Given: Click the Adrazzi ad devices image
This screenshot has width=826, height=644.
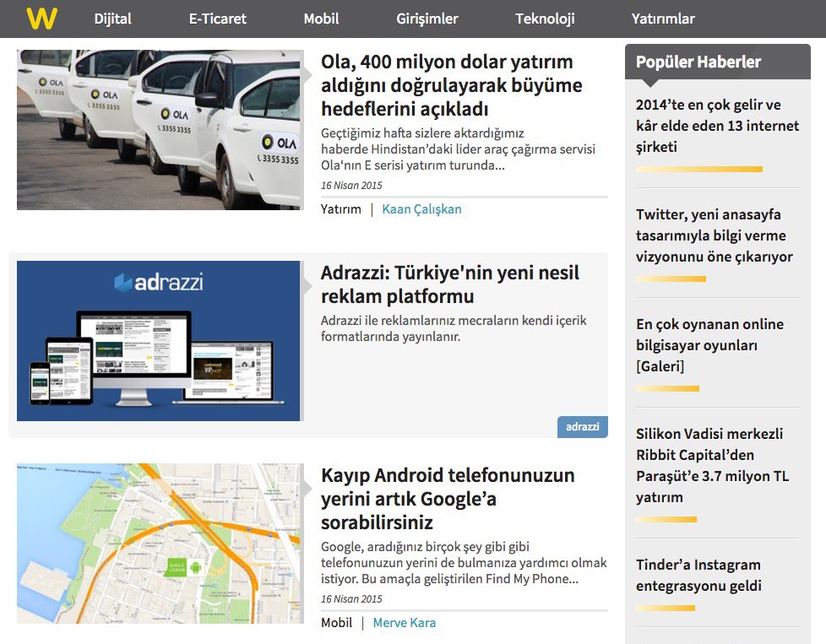Looking at the screenshot, I should click(159, 340).
